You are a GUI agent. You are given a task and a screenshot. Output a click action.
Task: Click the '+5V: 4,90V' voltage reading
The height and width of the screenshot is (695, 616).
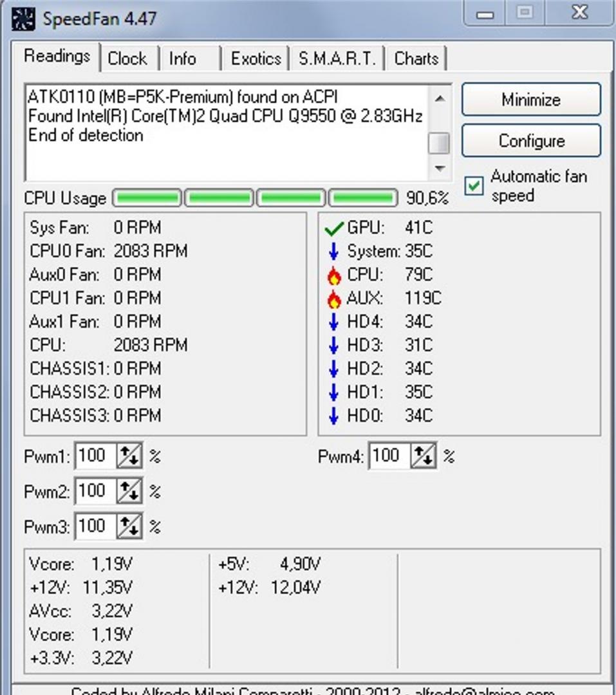pos(269,564)
